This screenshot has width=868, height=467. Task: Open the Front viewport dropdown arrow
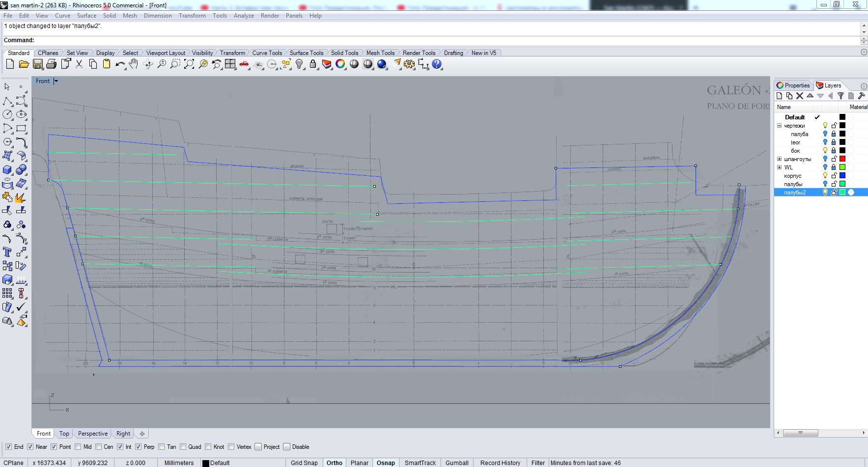(56, 81)
